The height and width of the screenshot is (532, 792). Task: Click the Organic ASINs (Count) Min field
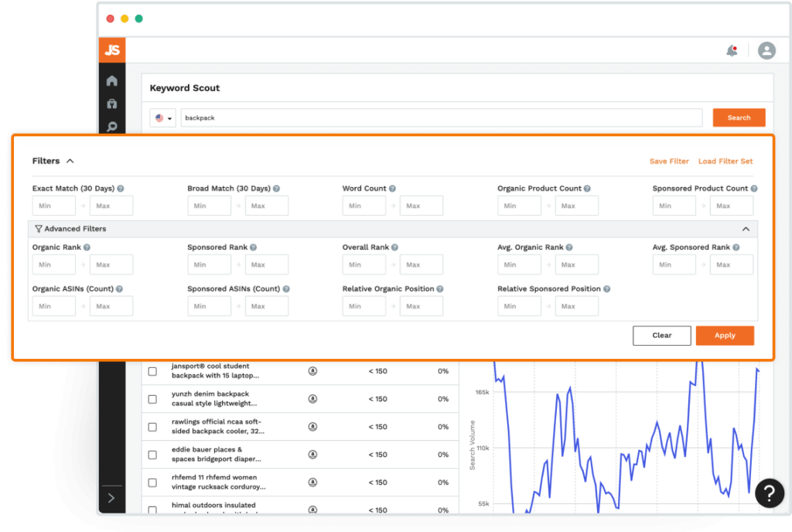[x=54, y=306]
